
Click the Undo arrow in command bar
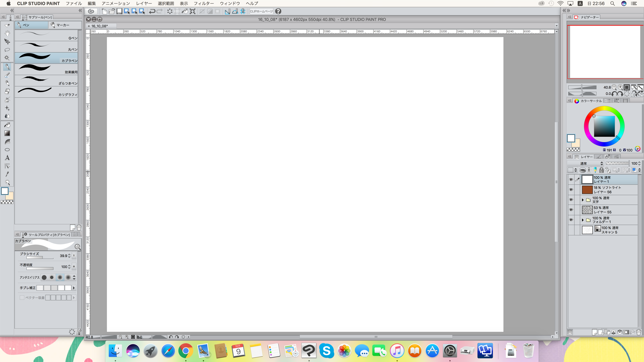[152, 11]
